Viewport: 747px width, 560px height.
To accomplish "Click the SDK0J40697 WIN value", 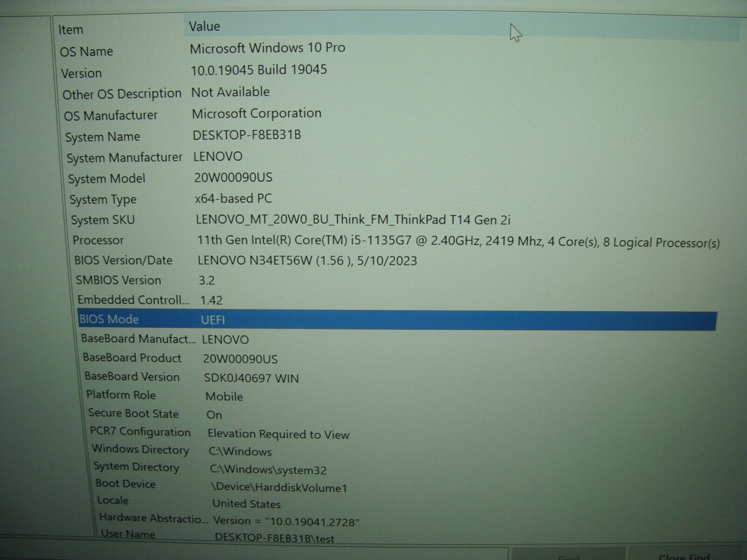I will coord(251,378).
